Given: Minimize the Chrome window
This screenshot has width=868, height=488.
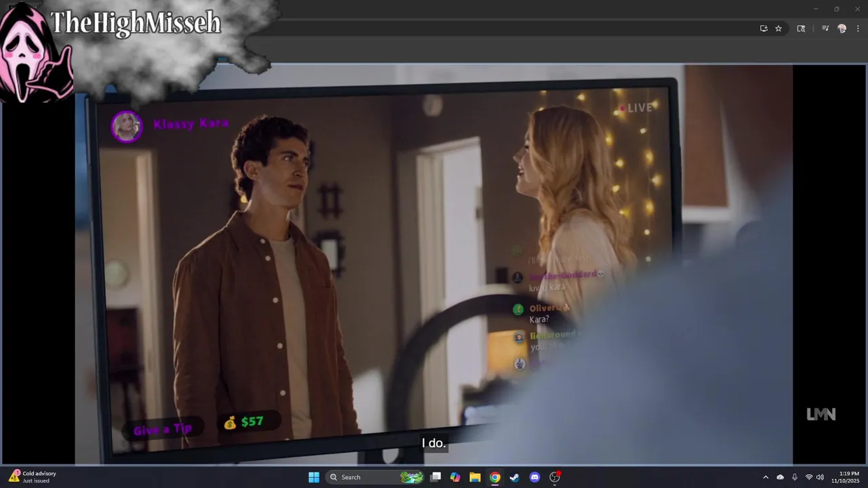Looking at the screenshot, I should click(x=816, y=9).
